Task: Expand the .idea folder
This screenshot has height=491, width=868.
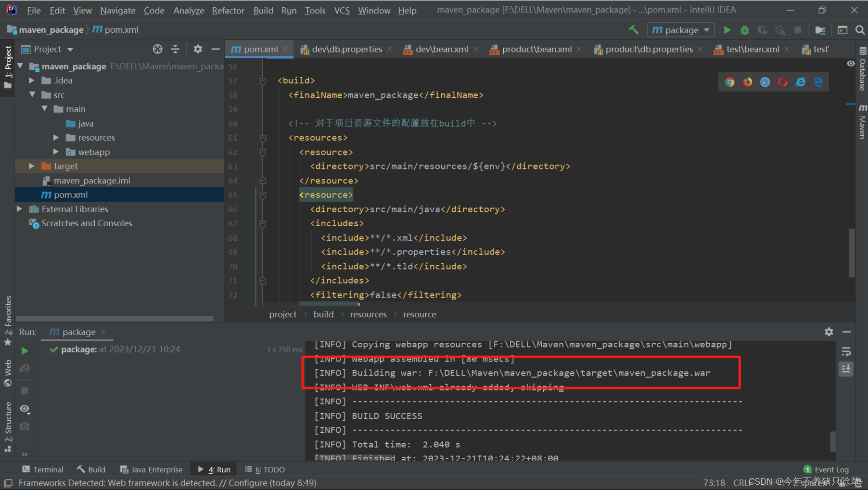Action: point(32,80)
